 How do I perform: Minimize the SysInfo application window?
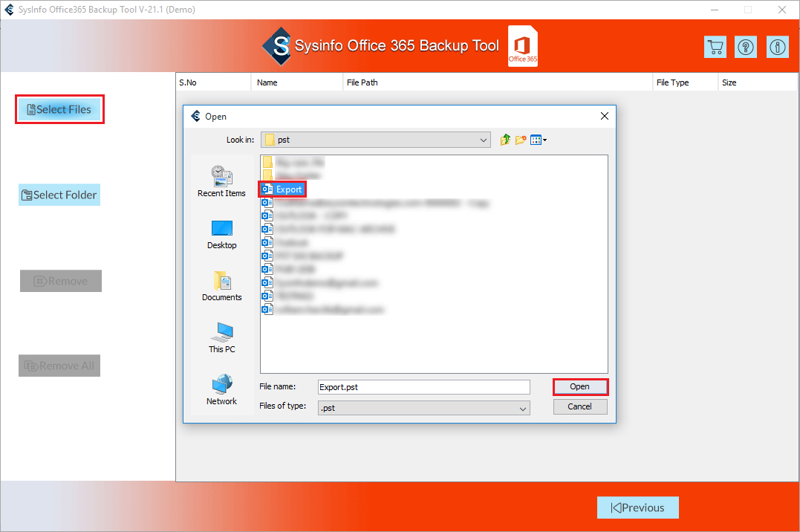click(x=715, y=10)
